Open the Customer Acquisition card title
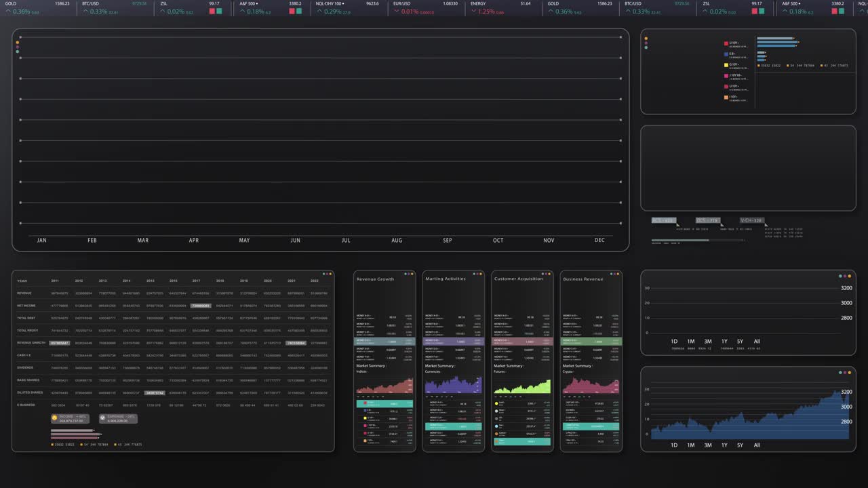Viewport: 868px width, 488px height. click(x=519, y=279)
